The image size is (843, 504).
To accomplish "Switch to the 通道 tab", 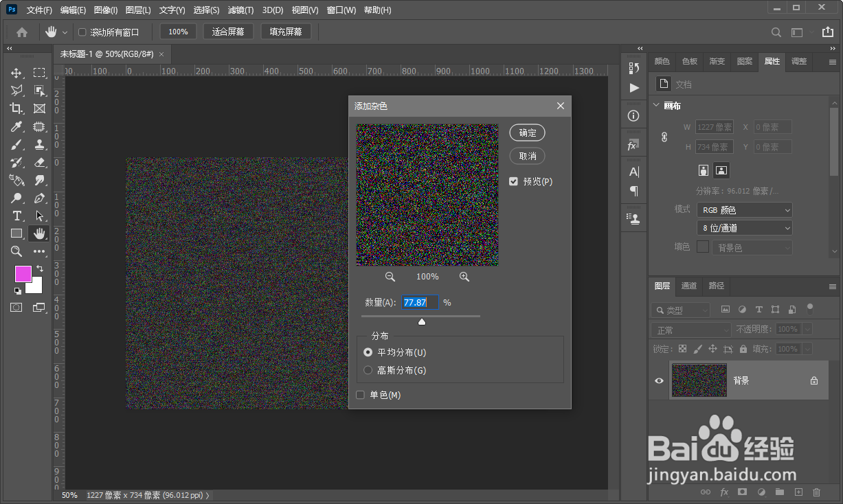I will (689, 286).
